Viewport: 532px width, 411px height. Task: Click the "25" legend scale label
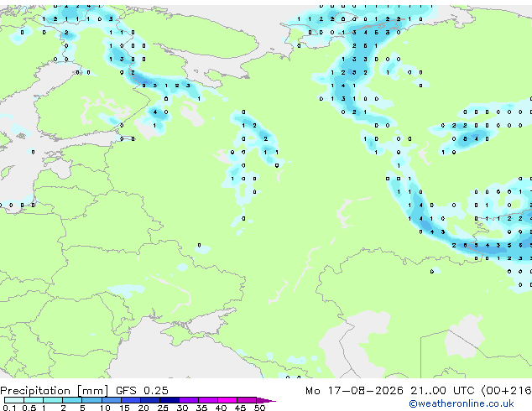coord(163,408)
